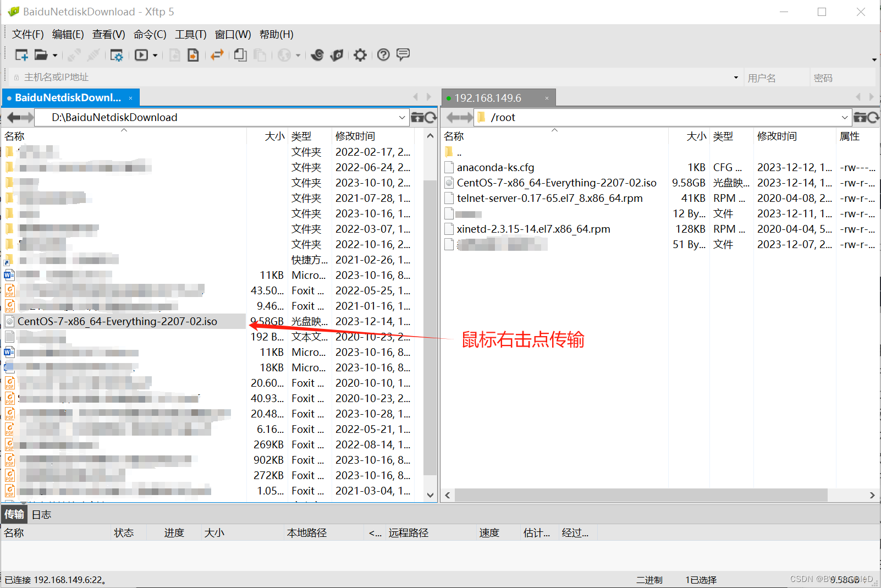Screen dimensions: 881x588
Task: Open the 命令(C) menu
Action: pyautogui.click(x=150, y=34)
